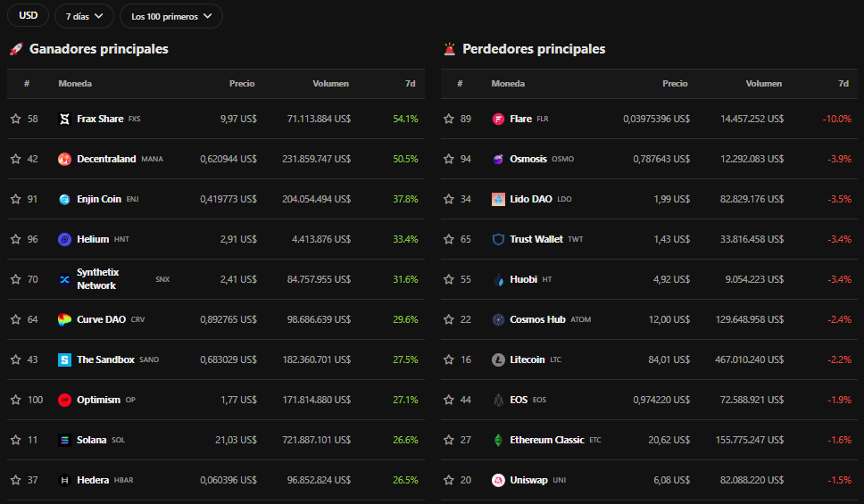Click The Sandbox volume 182.360.701 US$

(x=316, y=359)
